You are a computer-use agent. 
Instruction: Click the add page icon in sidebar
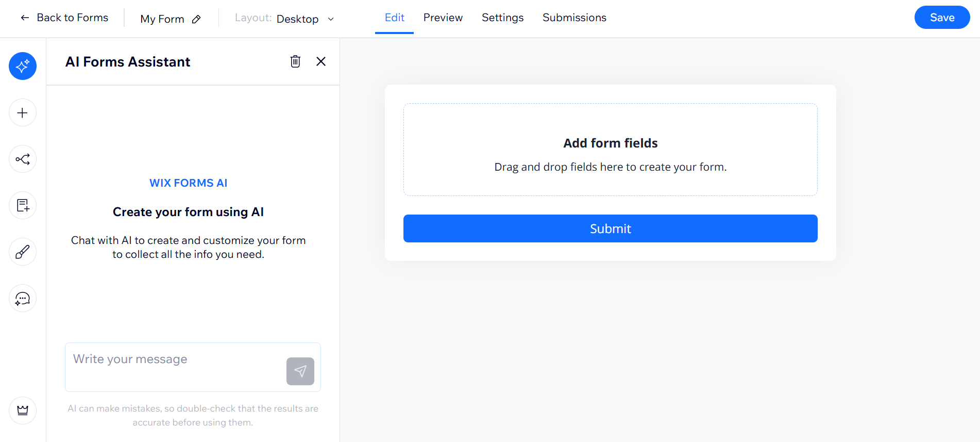tap(23, 205)
